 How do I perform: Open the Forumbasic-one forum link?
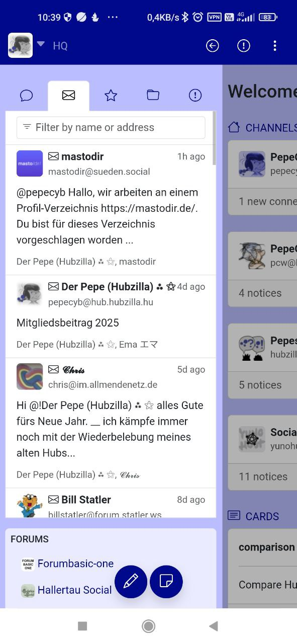pos(75,563)
